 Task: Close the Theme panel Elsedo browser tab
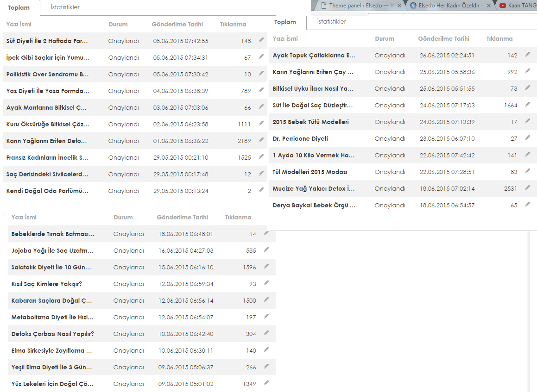[x=399, y=6]
